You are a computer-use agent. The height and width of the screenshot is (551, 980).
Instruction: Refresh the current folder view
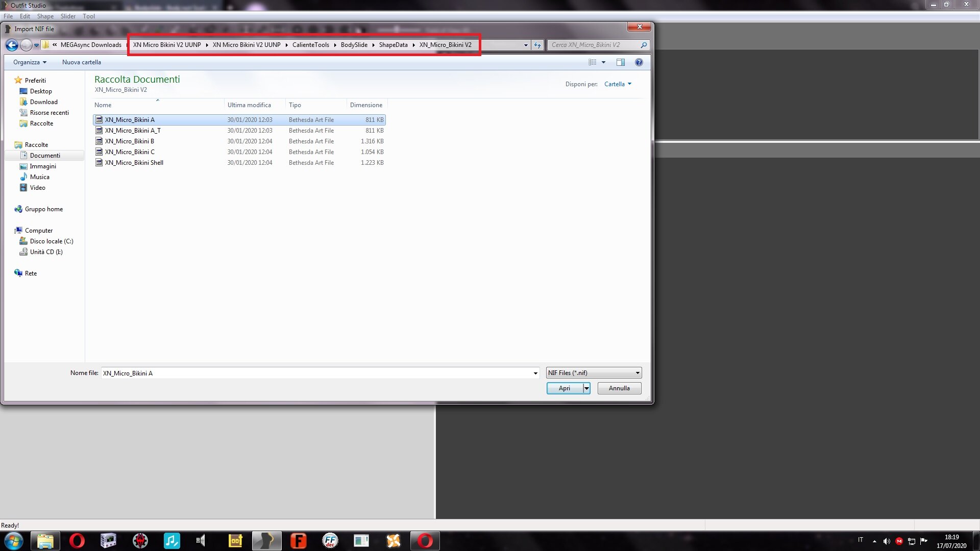pos(537,45)
